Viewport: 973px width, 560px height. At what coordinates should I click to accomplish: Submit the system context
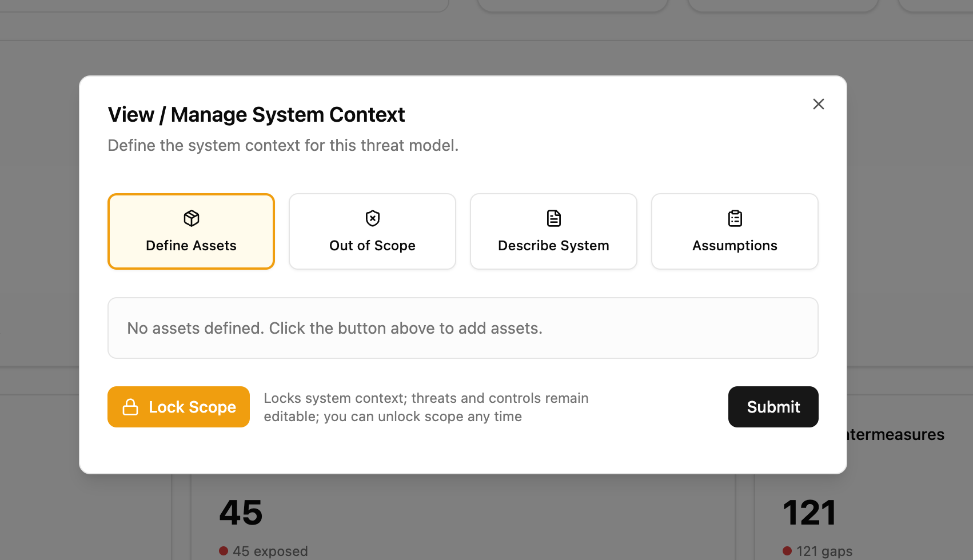point(773,407)
